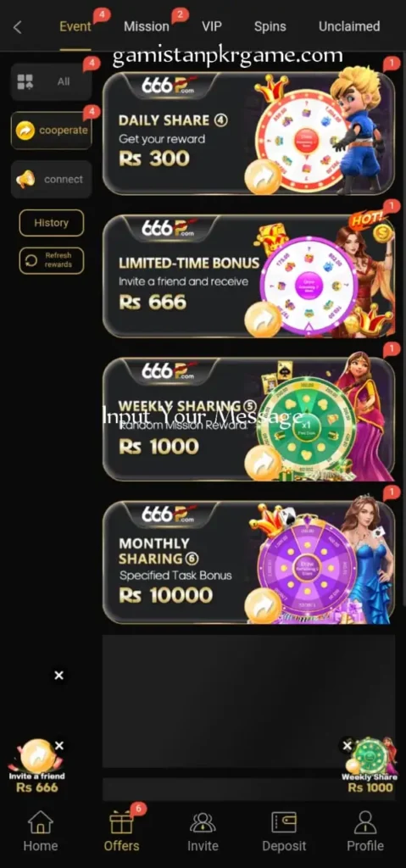
Task: Select the connect category filter
Action: 52,180
